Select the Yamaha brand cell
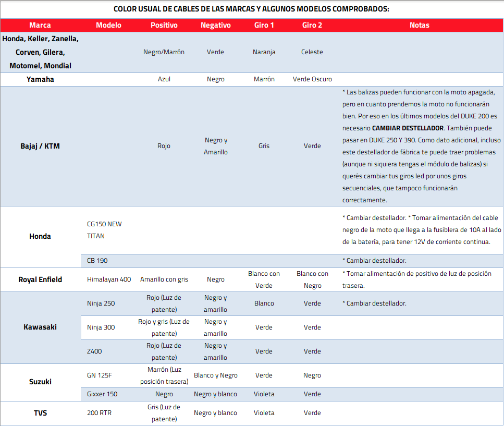This screenshot has width=504, height=426. point(40,79)
